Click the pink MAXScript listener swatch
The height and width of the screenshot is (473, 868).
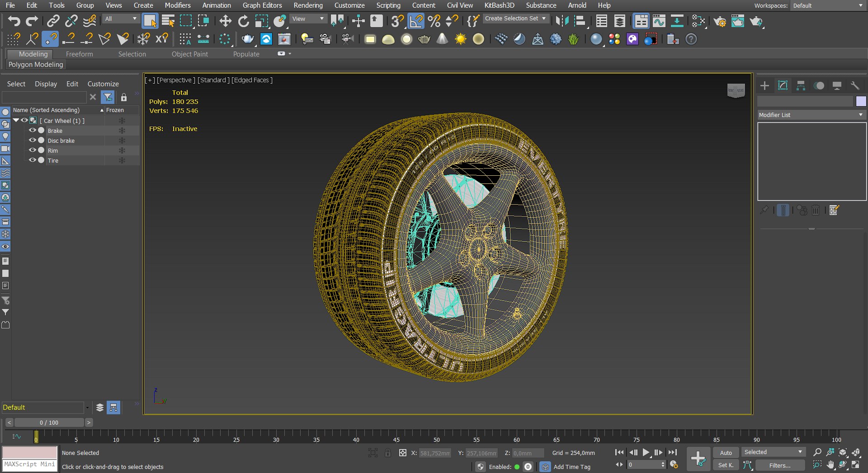[30, 452]
